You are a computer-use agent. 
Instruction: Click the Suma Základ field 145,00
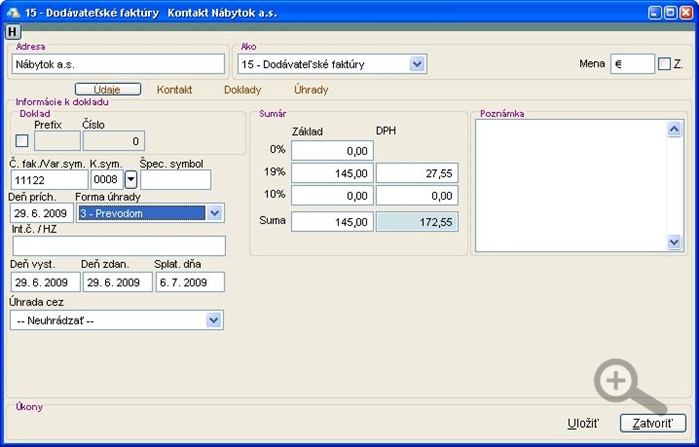(332, 222)
